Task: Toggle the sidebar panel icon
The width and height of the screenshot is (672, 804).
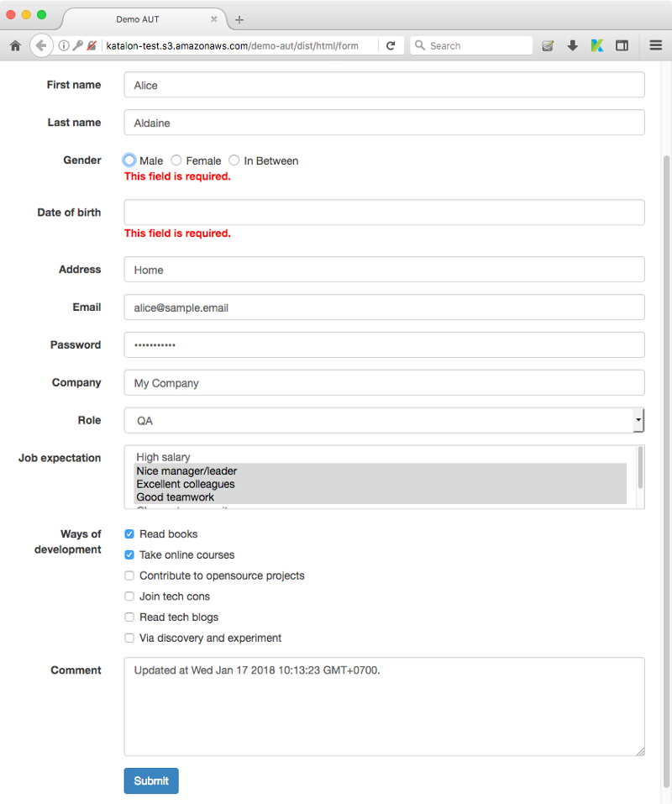Action: pos(622,45)
